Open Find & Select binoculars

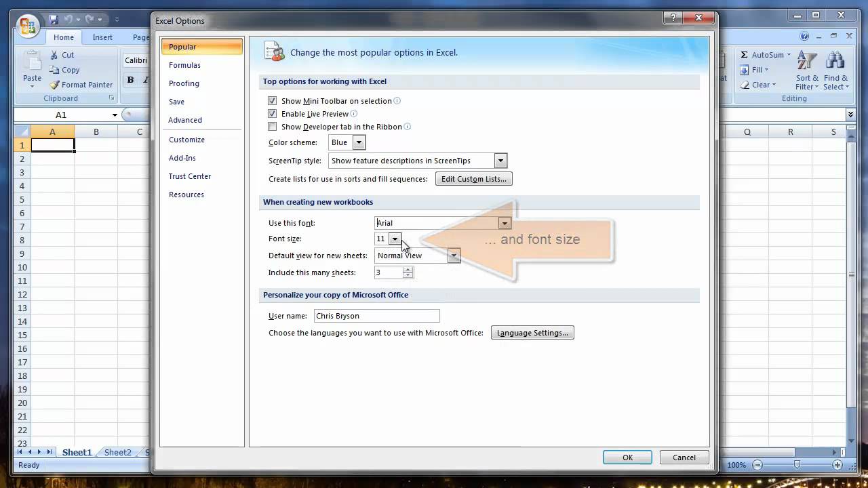coord(835,70)
